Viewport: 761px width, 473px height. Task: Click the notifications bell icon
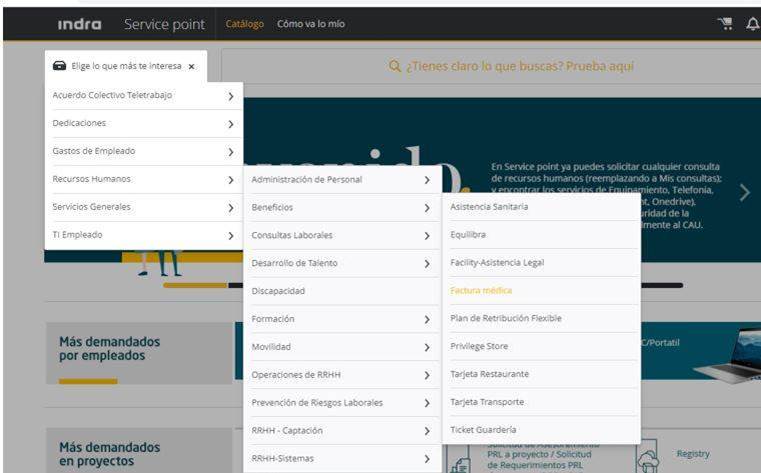752,24
